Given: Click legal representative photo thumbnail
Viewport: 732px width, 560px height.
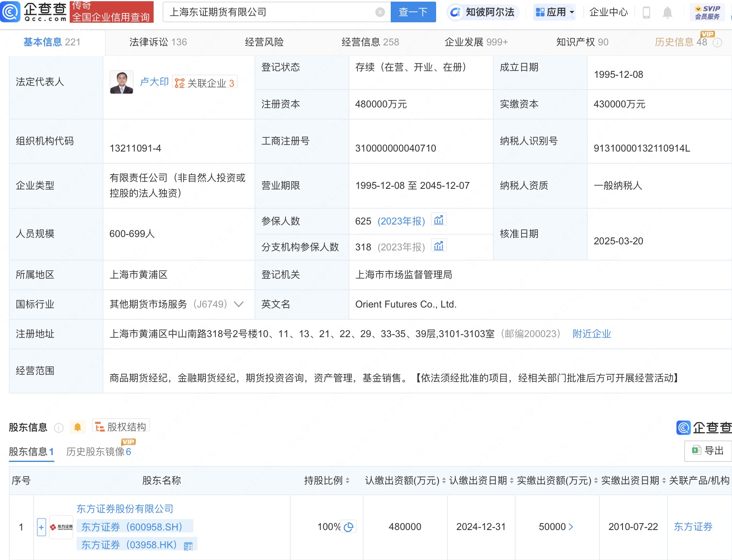Looking at the screenshot, I should coord(121,82).
